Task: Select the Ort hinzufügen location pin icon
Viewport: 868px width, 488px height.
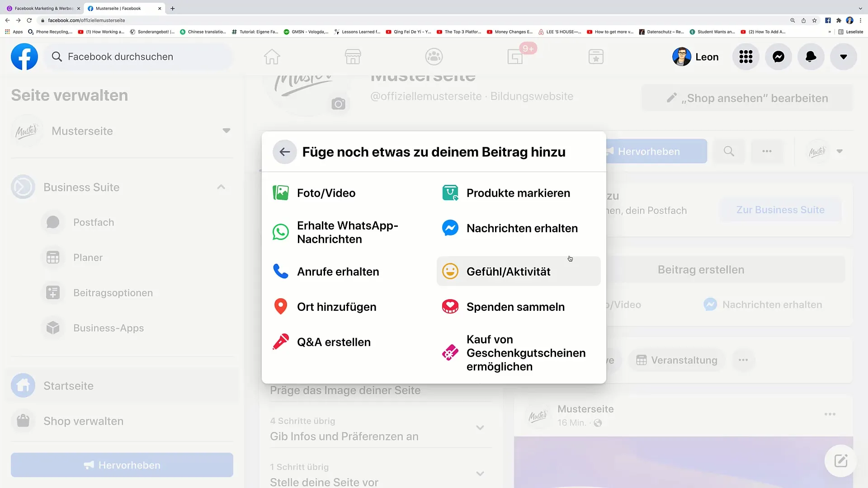Action: click(280, 306)
